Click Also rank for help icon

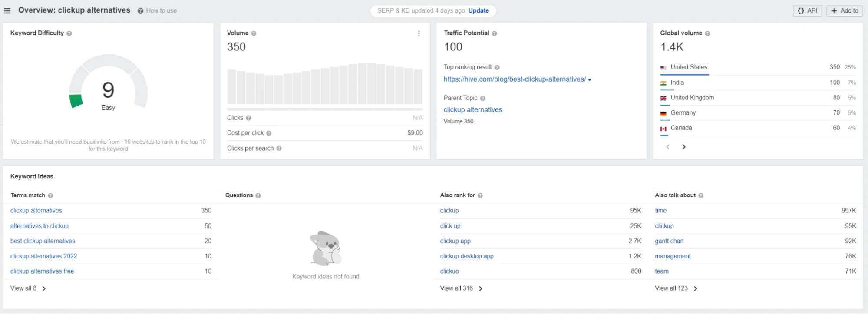480,196
